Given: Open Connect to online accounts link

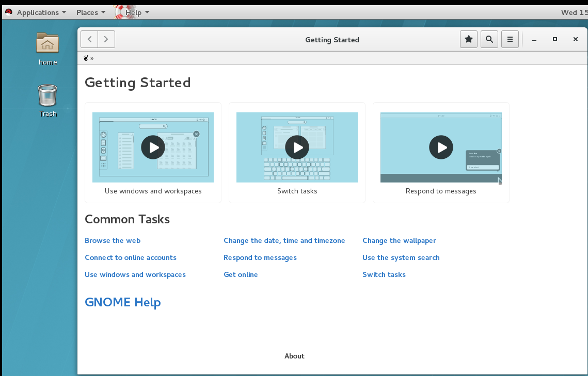Looking at the screenshot, I should [x=131, y=257].
